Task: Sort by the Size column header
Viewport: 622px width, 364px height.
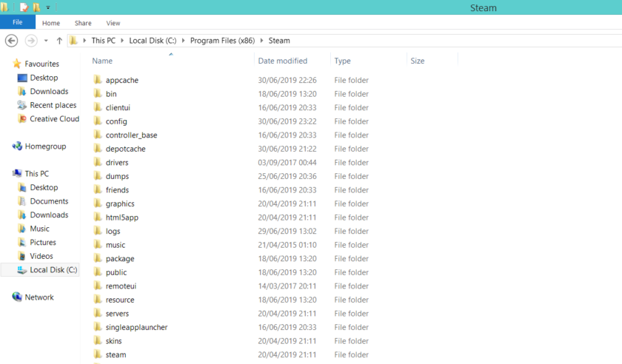Action: click(418, 61)
